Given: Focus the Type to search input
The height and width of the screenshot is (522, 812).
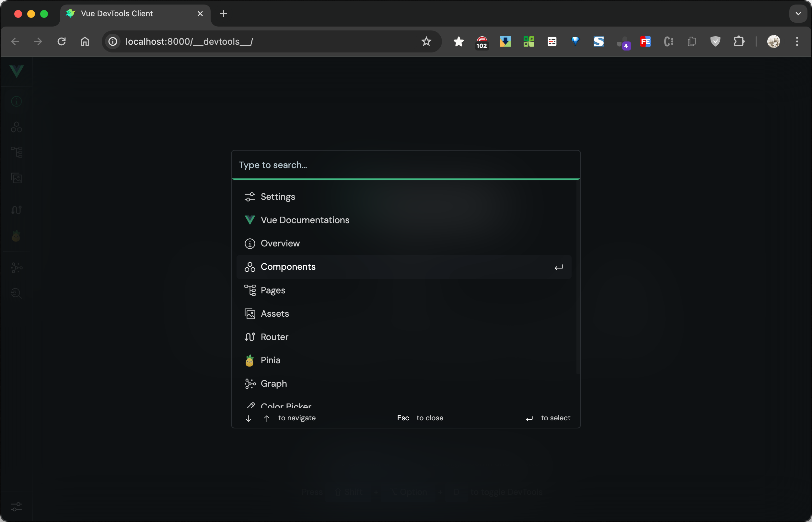Looking at the screenshot, I should [405, 165].
